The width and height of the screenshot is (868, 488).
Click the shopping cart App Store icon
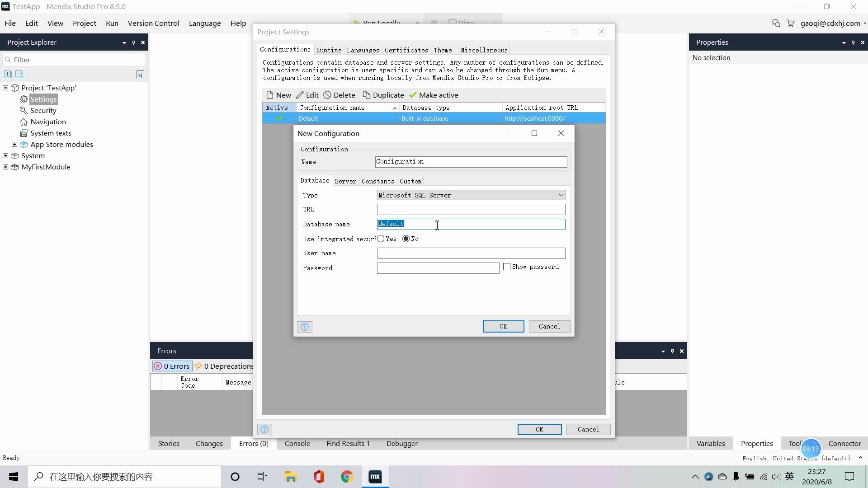(x=790, y=23)
